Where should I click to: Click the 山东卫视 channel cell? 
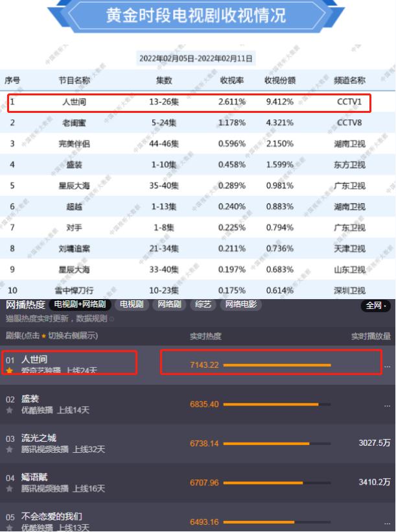coord(349,270)
